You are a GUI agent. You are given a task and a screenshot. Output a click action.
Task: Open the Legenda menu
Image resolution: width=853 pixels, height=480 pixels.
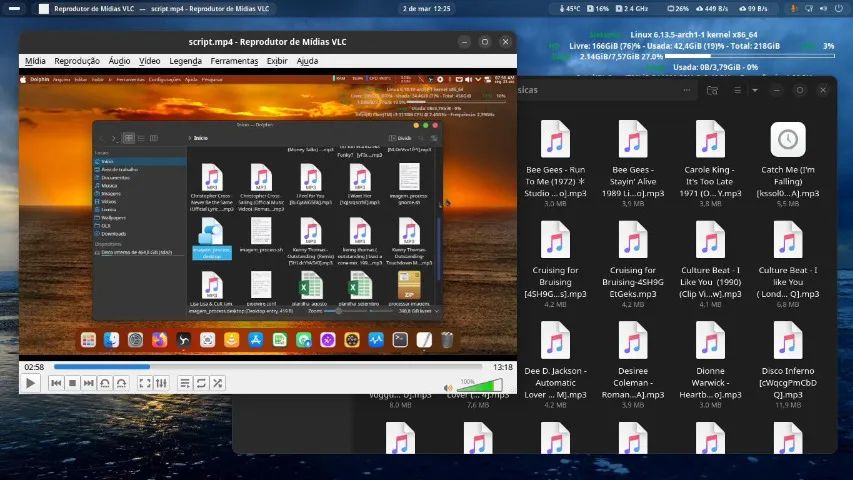186,61
